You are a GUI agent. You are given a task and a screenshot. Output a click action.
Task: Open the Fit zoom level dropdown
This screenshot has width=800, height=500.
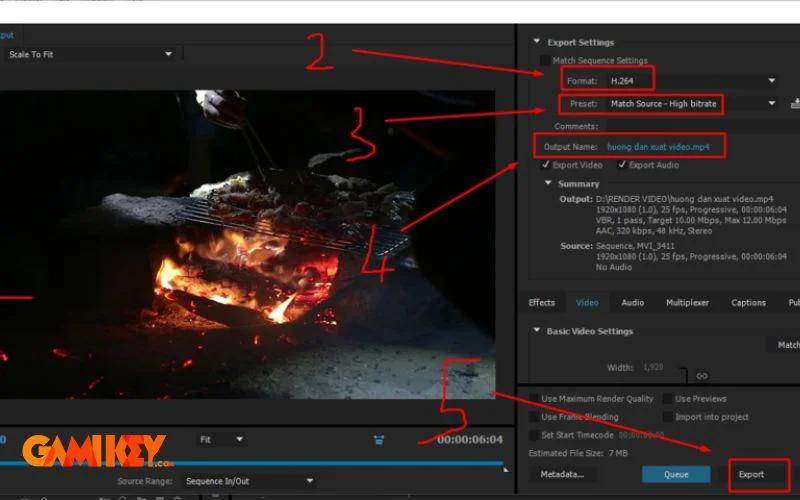221,439
